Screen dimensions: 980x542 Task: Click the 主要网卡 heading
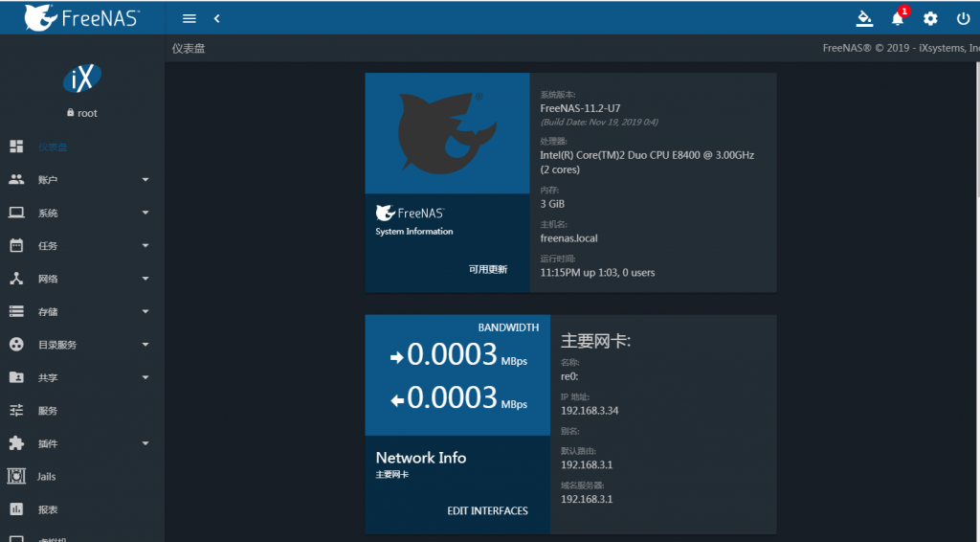point(595,341)
